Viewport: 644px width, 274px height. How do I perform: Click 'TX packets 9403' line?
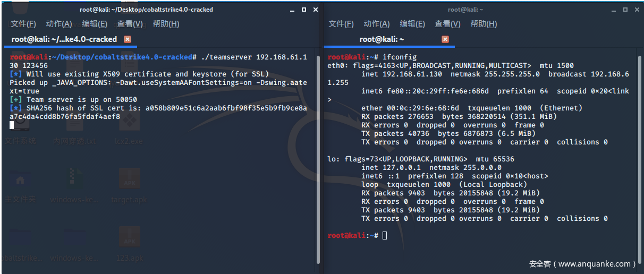click(x=451, y=210)
